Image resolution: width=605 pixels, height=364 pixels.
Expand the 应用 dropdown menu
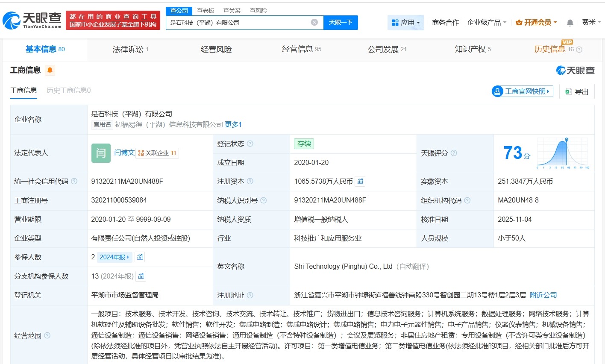click(405, 22)
